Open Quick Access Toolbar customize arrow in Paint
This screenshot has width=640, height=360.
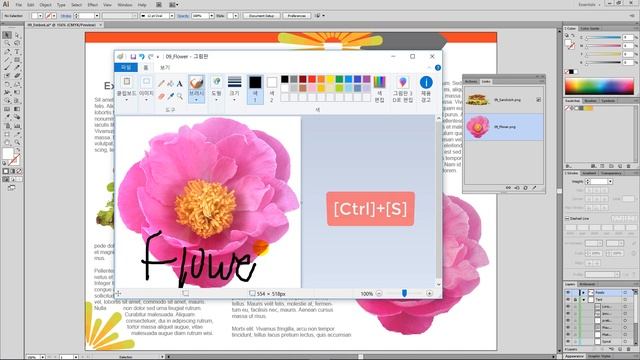[x=158, y=57]
